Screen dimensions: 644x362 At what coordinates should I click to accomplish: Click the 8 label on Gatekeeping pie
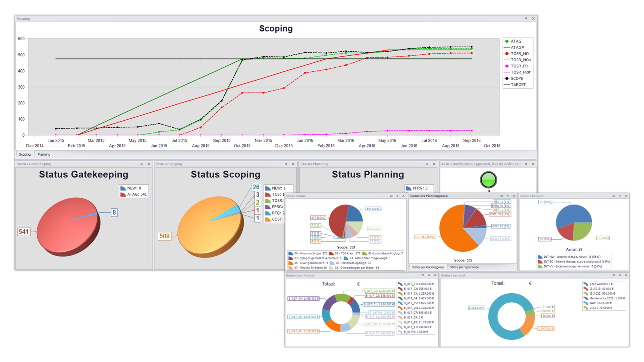click(114, 212)
